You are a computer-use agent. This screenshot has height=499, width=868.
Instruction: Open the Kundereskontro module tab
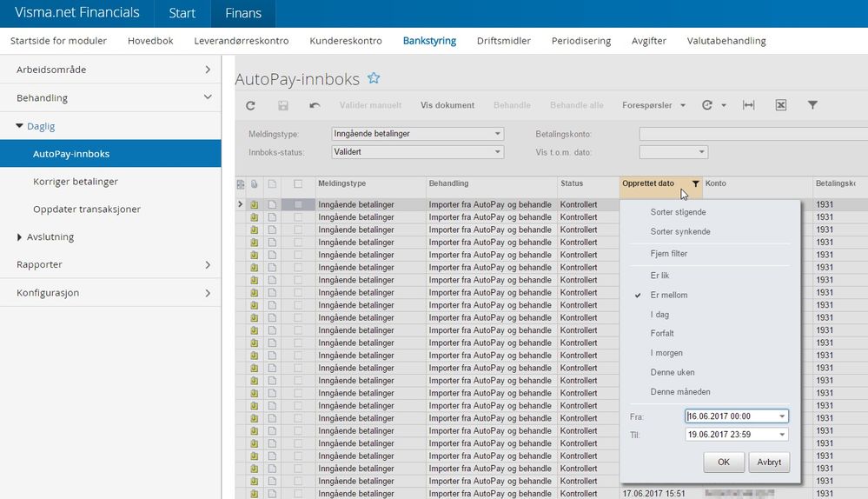coord(346,41)
